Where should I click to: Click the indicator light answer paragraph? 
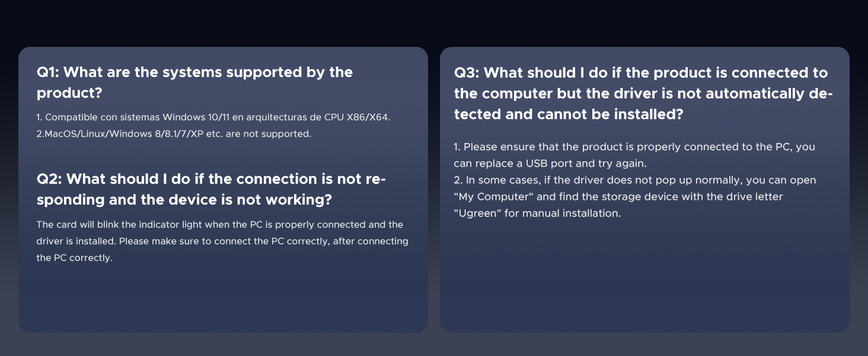pyautogui.click(x=222, y=241)
